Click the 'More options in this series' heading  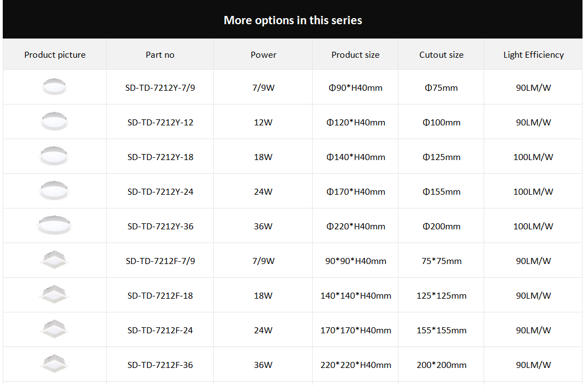tap(292, 20)
